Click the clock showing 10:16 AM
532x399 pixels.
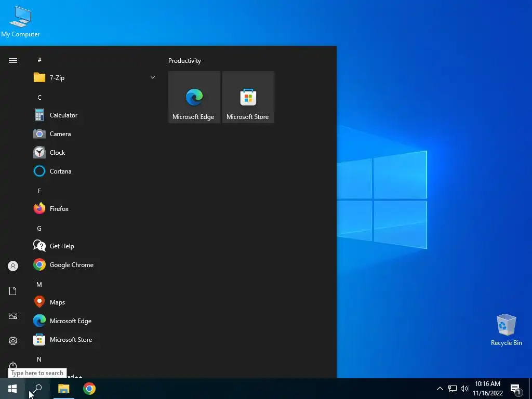[487, 384]
